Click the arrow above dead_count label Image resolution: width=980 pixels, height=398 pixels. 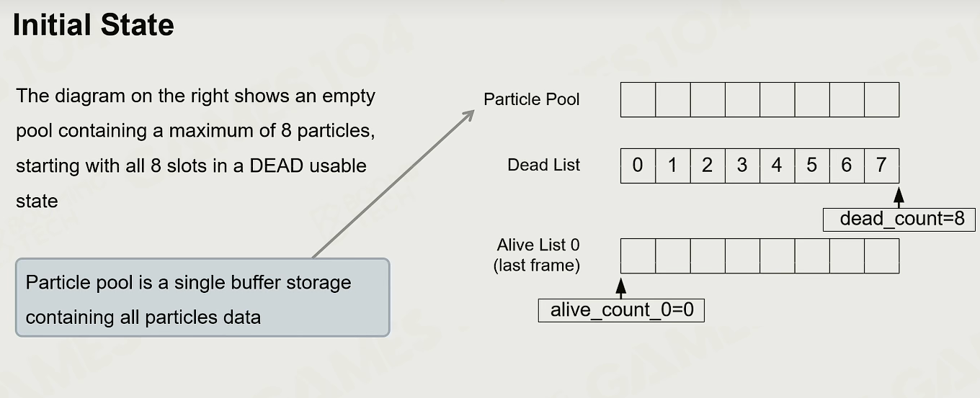click(899, 196)
